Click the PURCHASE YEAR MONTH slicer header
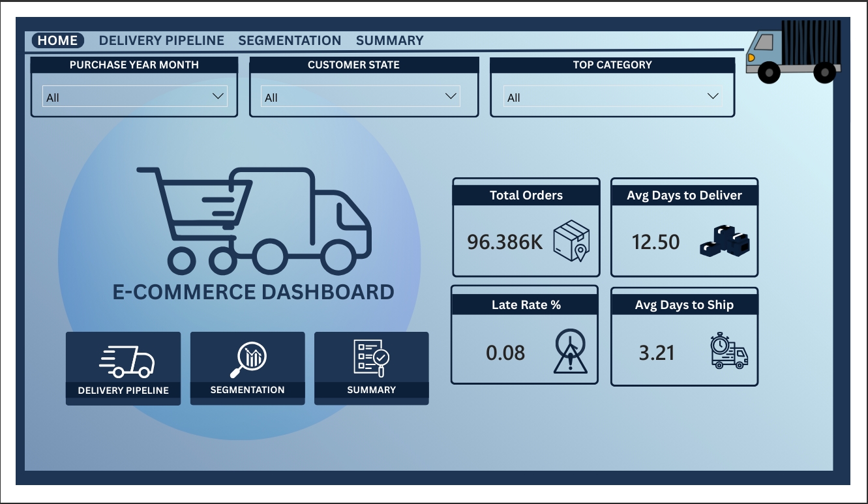Viewport: 868px width, 504px height. [134, 65]
